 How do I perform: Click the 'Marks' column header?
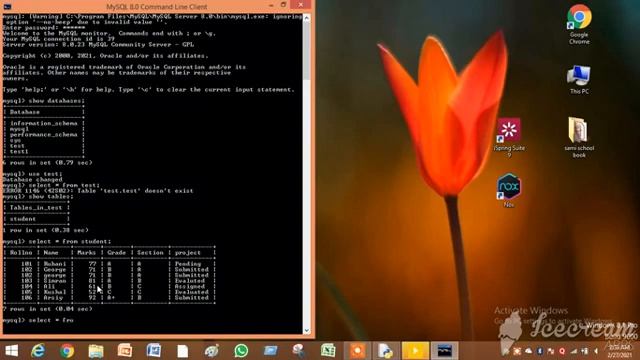[x=86, y=253]
